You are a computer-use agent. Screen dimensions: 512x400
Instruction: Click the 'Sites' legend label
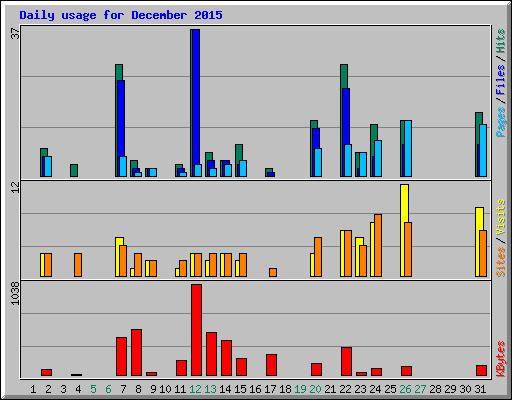click(500, 262)
